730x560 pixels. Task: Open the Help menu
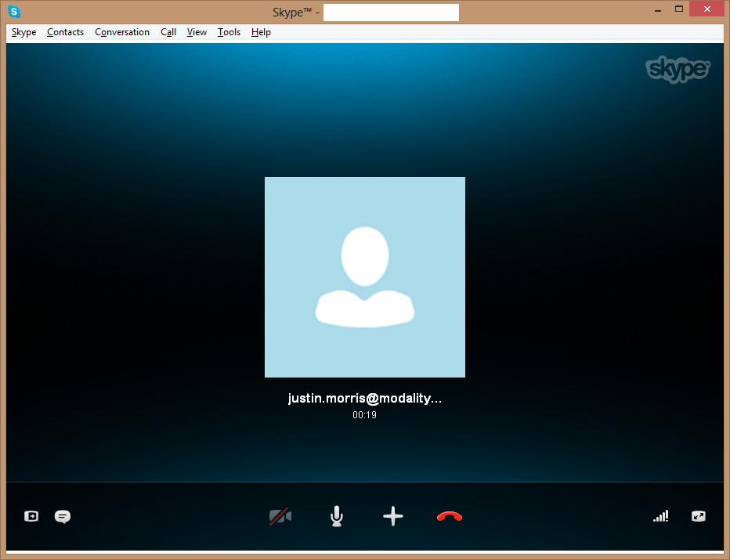pos(261,32)
